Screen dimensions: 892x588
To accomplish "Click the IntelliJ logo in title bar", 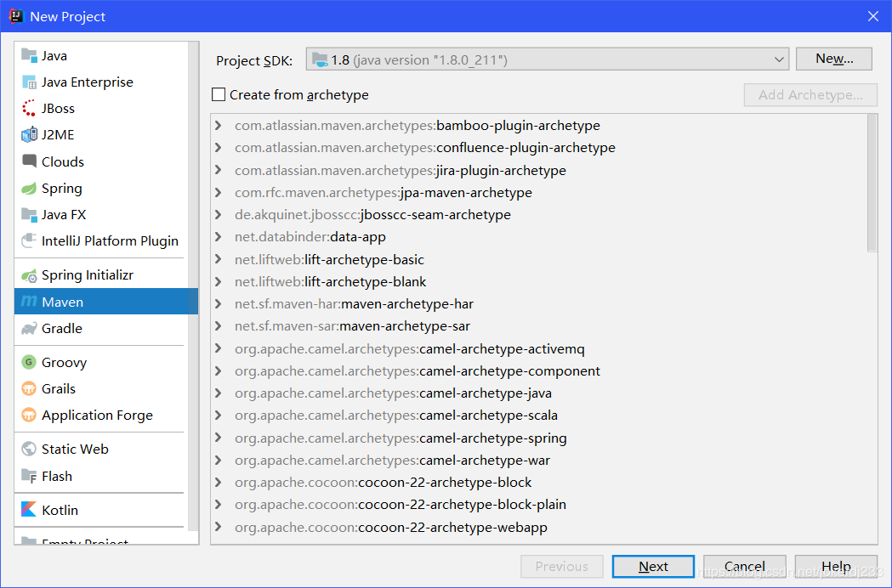I will [16, 16].
